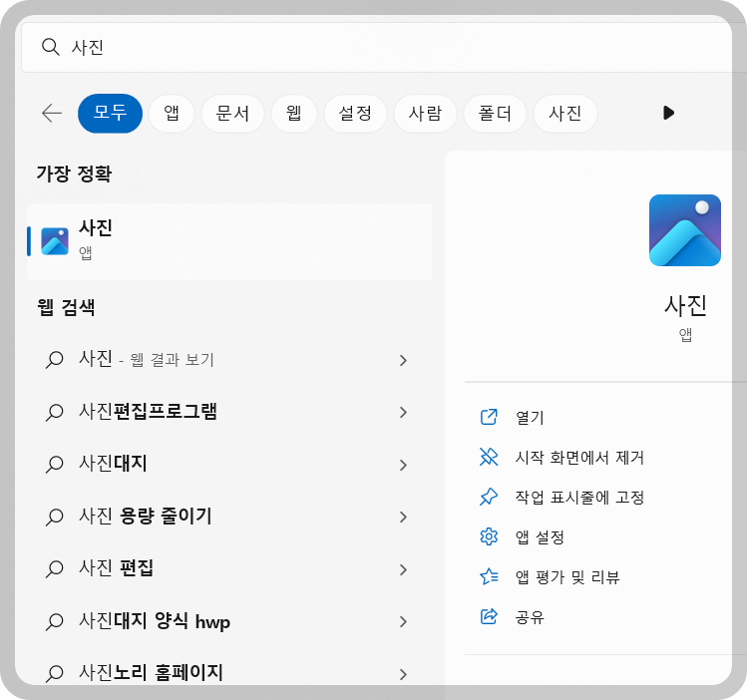Switch to the 설정 filter tab
The height and width of the screenshot is (700, 747).
[x=355, y=114]
